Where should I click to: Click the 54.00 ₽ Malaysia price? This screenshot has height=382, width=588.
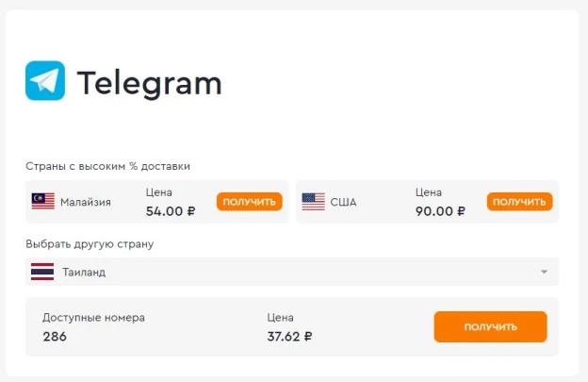point(171,211)
